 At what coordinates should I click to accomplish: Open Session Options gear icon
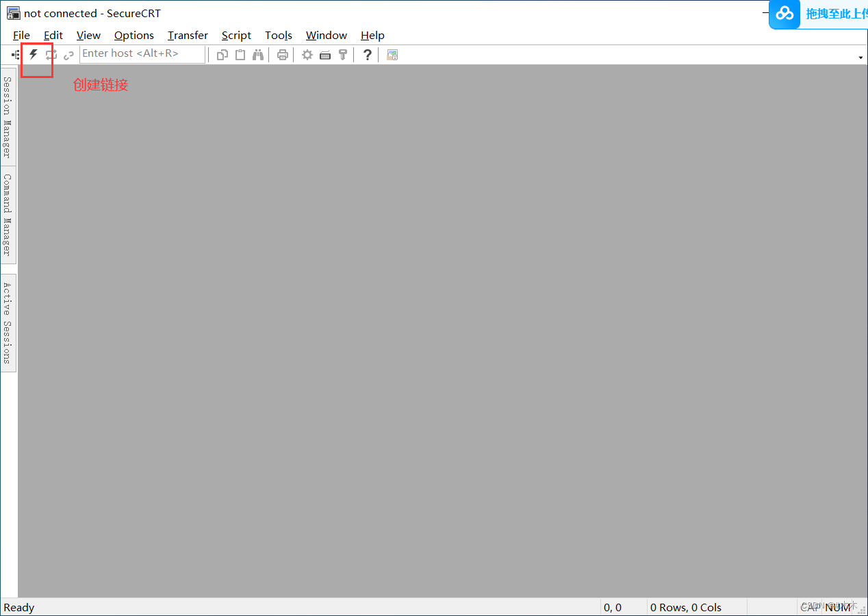point(307,55)
